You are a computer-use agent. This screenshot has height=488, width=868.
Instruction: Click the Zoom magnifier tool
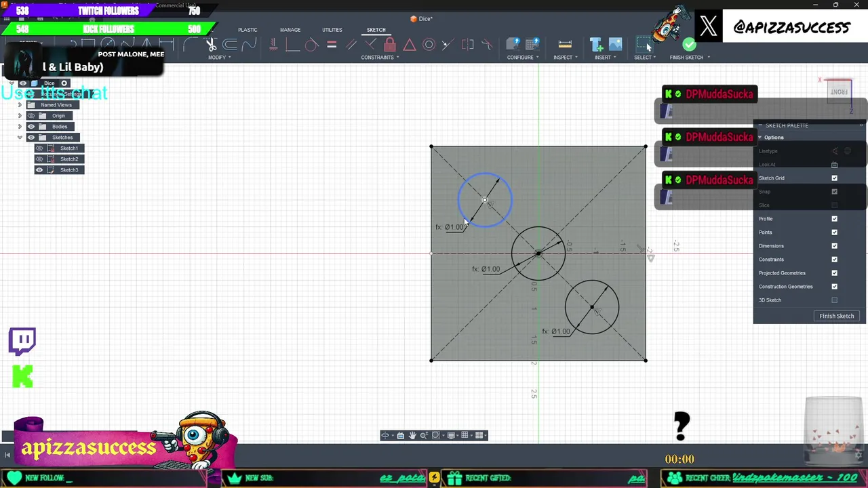[424, 435]
